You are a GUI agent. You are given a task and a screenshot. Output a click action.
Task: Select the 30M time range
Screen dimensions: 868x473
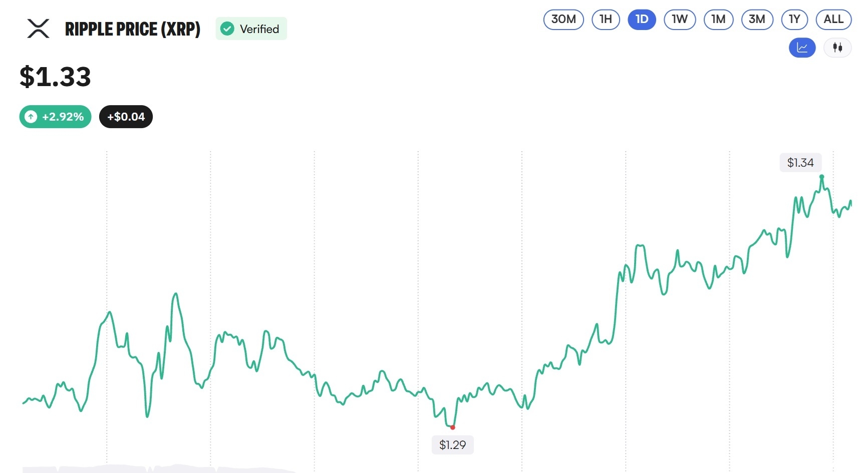(563, 20)
